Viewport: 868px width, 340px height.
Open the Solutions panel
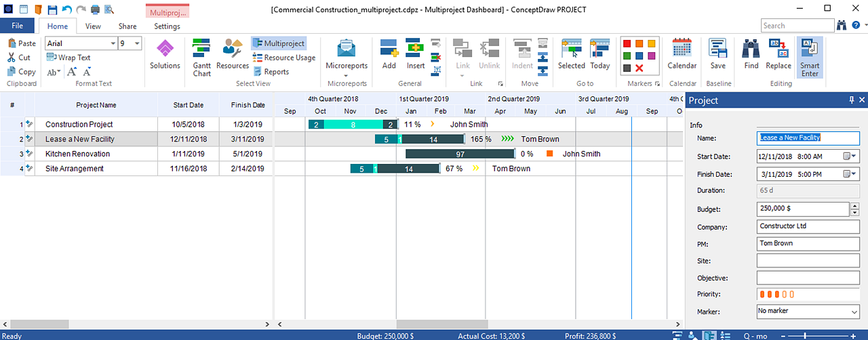pyautogui.click(x=165, y=55)
